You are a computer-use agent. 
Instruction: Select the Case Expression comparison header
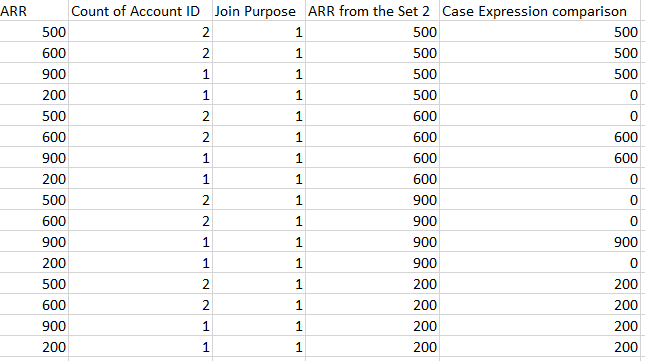click(x=540, y=11)
